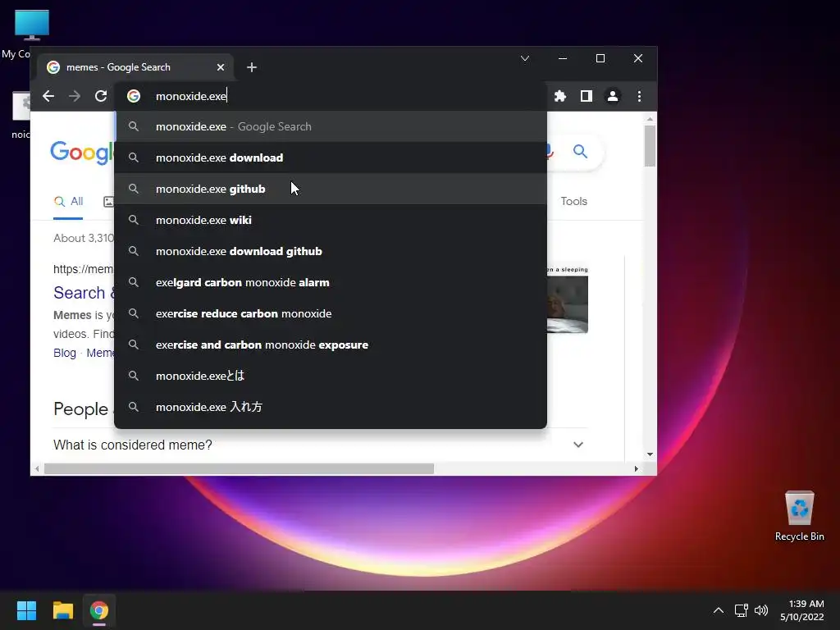Toggle the Chrome side panel icon
This screenshot has height=630, width=840.
point(586,96)
